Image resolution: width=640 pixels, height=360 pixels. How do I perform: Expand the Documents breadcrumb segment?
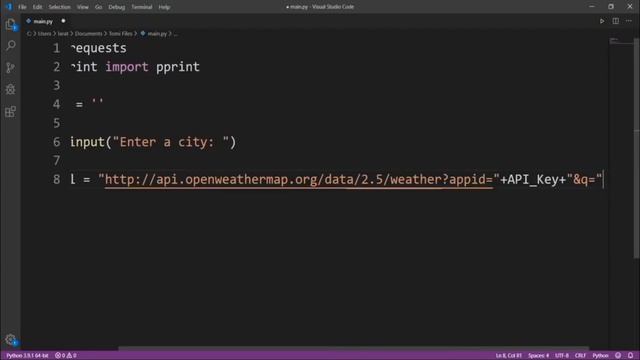88,34
